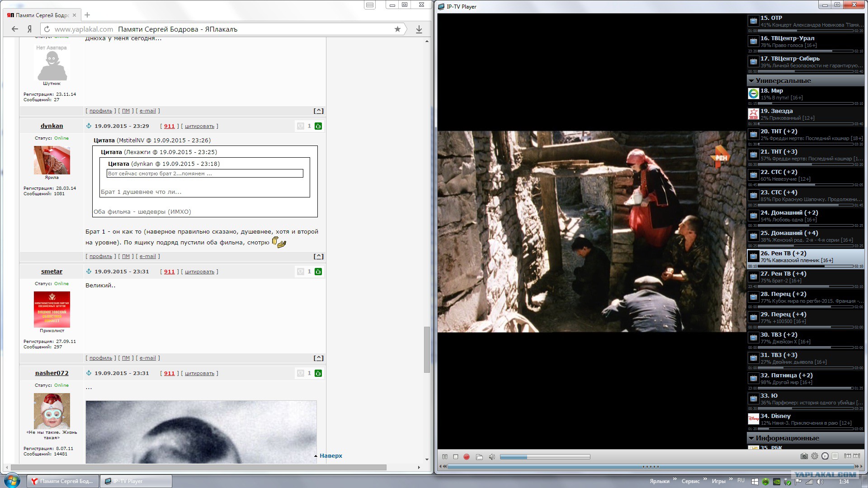Reload the yaplakal.com page
Viewport: 868px width, 488px height.
(x=47, y=29)
